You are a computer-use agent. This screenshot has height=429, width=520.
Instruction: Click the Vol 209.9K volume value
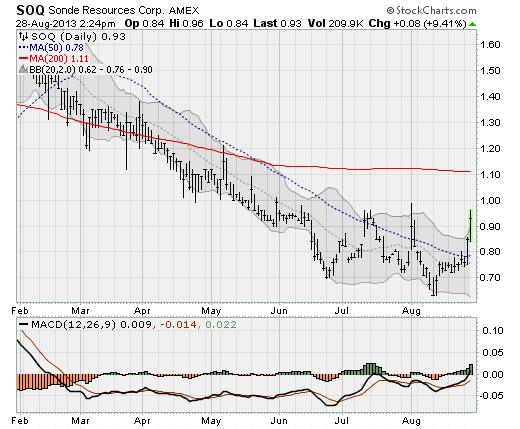335,23
